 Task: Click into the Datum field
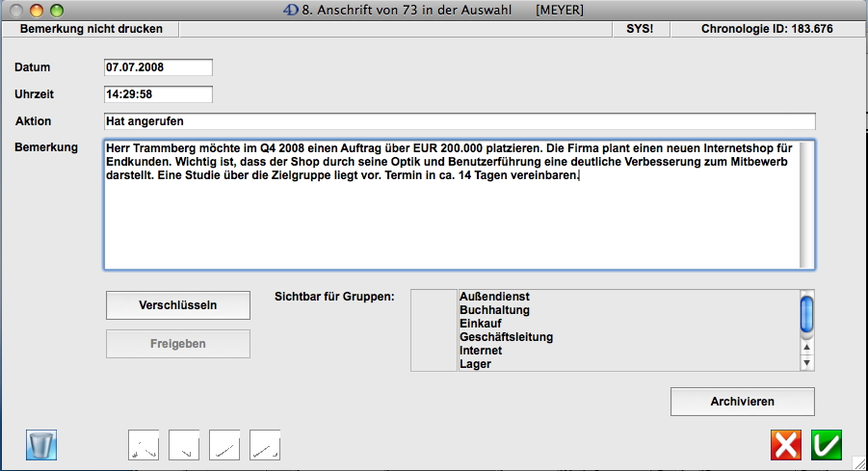point(158,67)
